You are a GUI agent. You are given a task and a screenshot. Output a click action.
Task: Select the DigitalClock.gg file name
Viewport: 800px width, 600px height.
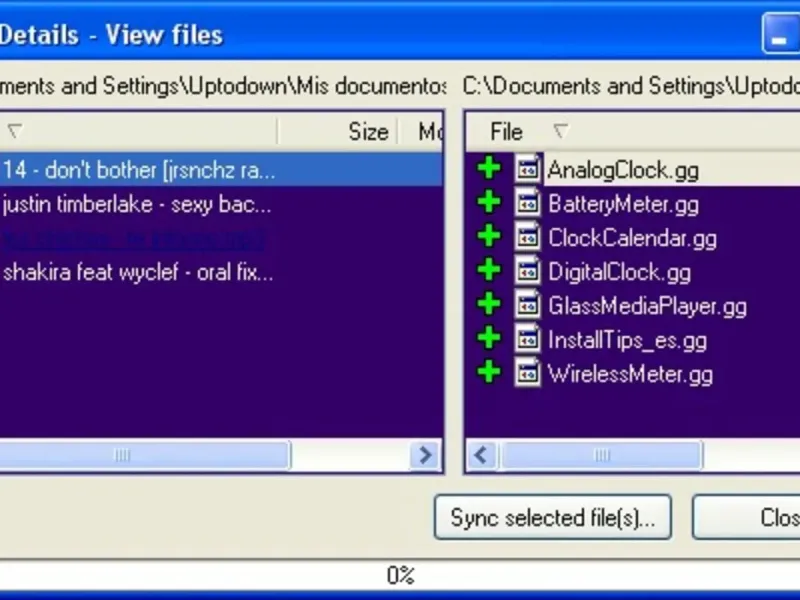(x=619, y=272)
